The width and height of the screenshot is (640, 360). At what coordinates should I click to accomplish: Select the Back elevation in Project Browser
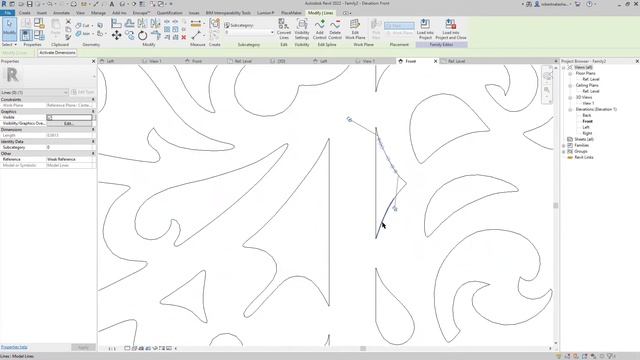(587, 116)
